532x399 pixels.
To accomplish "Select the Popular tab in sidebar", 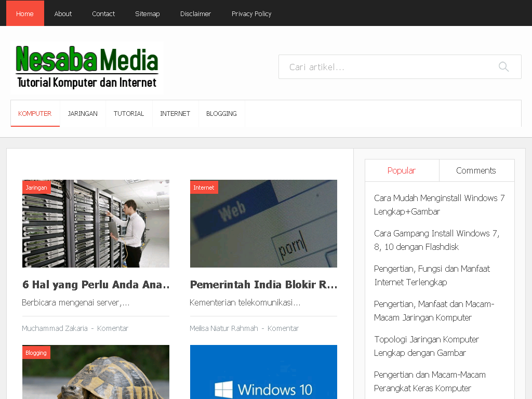I will click(x=402, y=170).
